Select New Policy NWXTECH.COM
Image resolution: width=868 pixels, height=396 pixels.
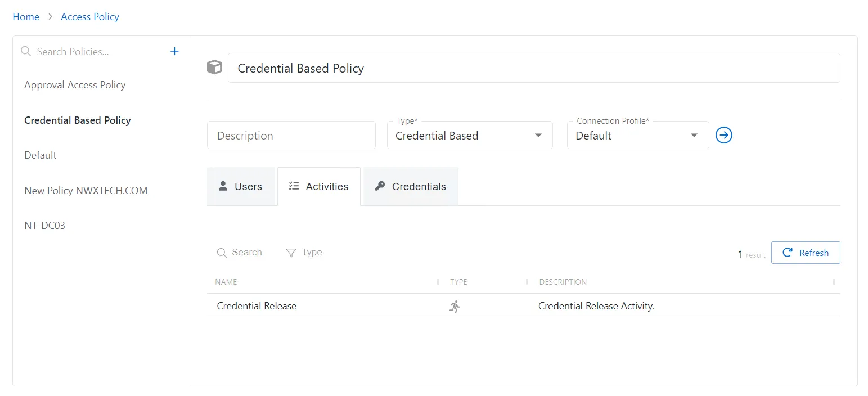pyautogui.click(x=86, y=191)
